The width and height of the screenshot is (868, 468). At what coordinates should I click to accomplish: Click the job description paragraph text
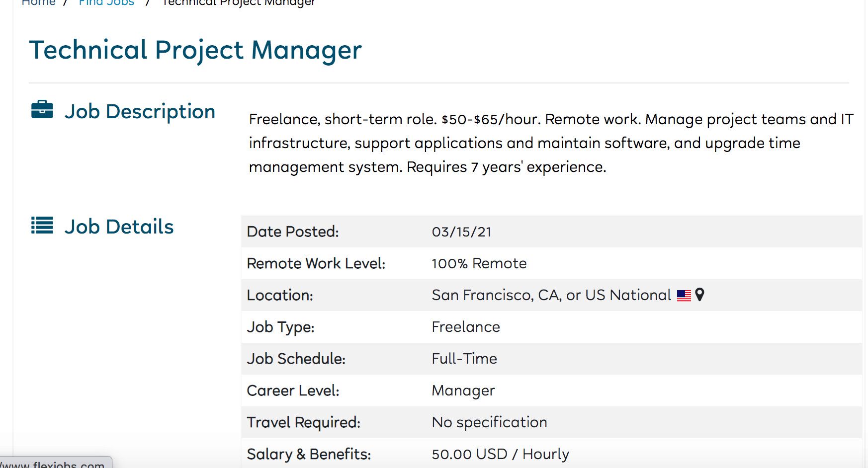tap(551, 143)
